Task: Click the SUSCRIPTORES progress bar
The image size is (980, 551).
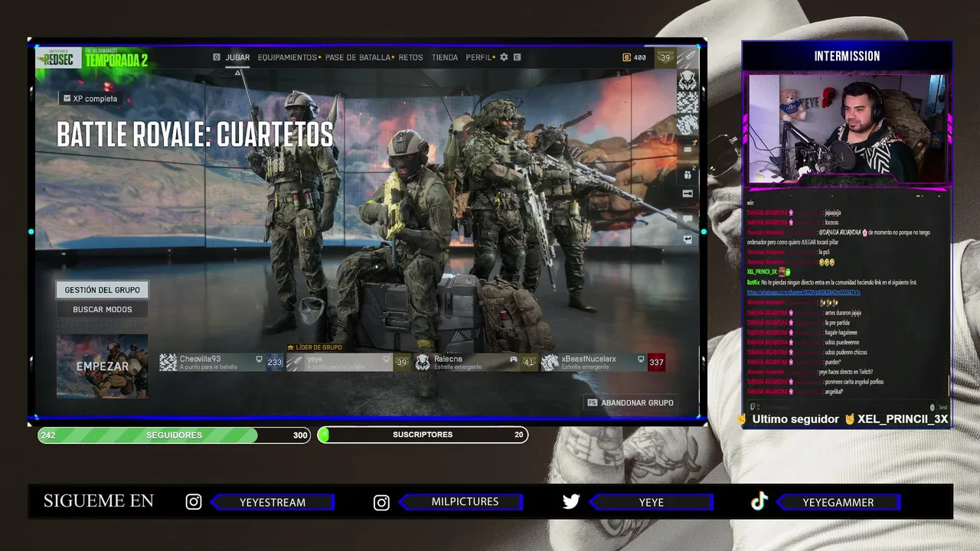Action: click(x=423, y=435)
